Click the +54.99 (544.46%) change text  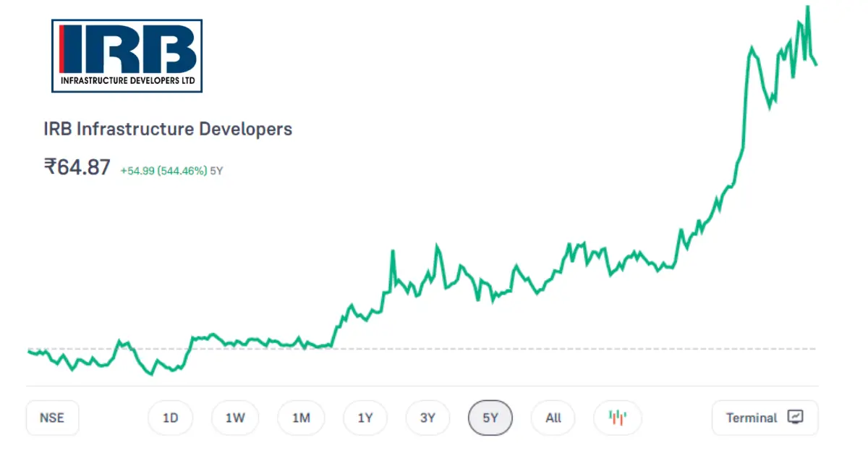[163, 171]
